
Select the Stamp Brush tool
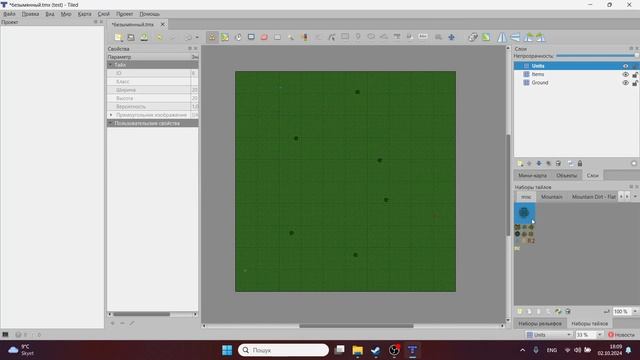tap(212, 37)
